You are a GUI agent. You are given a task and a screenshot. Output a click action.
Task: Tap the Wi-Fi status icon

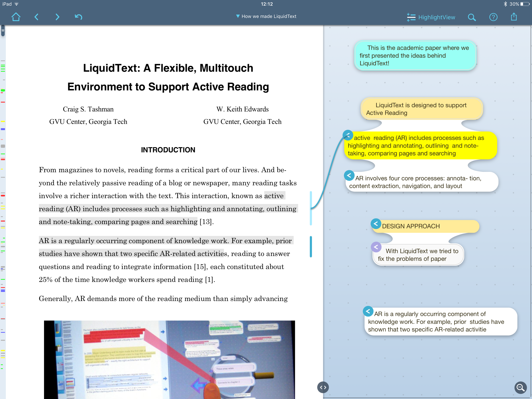coord(16,4)
